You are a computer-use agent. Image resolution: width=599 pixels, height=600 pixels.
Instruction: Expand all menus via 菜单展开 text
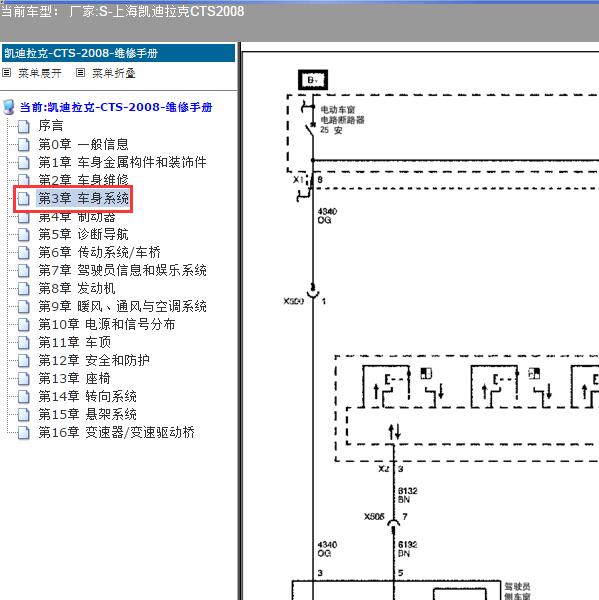pyautogui.click(x=40, y=73)
